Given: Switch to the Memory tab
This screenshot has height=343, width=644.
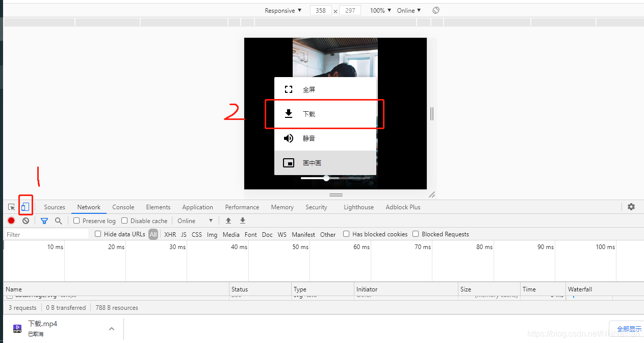Looking at the screenshot, I should pos(282,207).
